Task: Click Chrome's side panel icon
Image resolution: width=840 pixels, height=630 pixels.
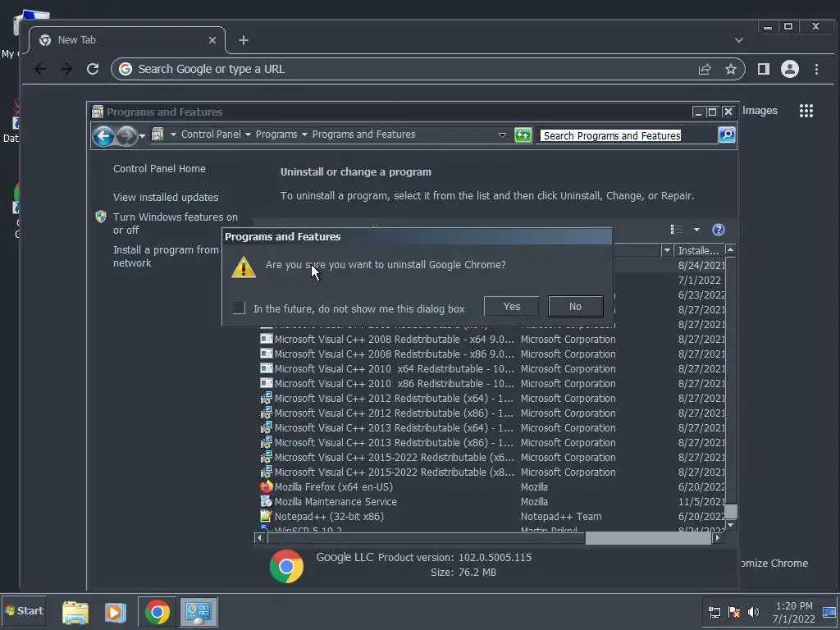Action: 764,69
